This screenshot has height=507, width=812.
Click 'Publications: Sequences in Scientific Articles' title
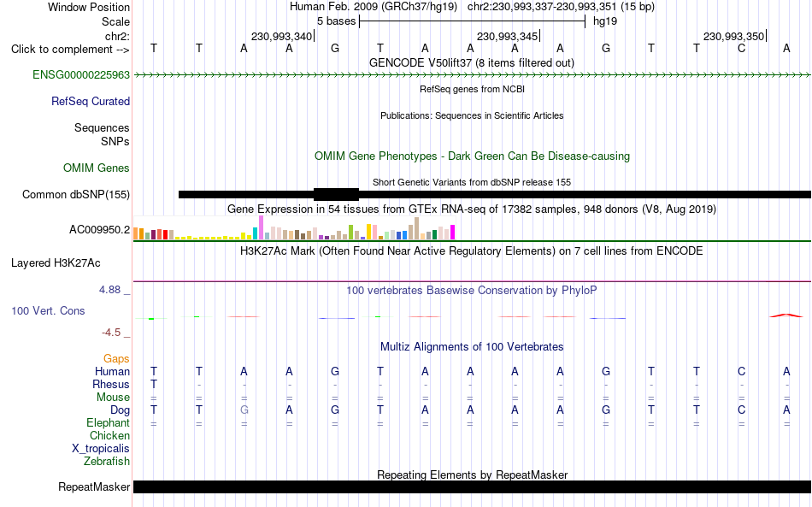[x=472, y=115]
